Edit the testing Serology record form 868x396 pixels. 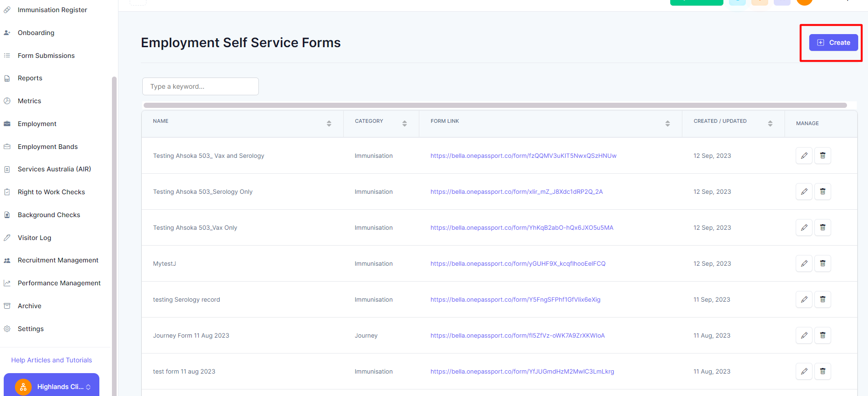pos(804,299)
